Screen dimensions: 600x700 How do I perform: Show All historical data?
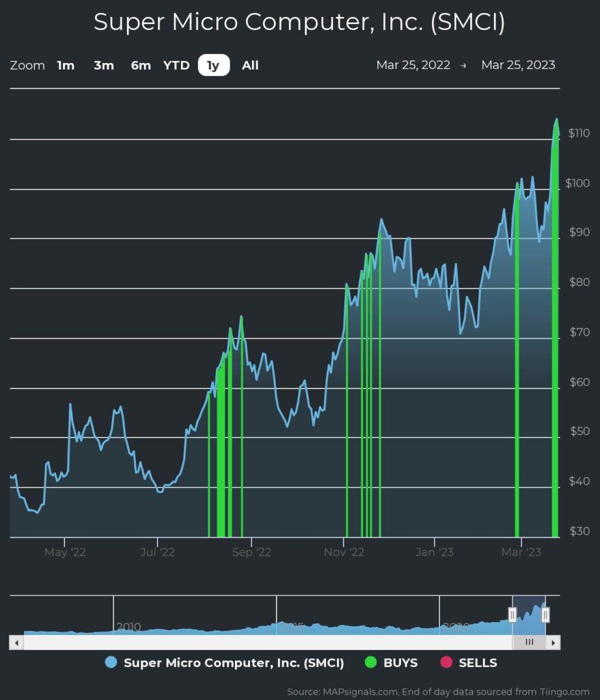[x=250, y=66]
